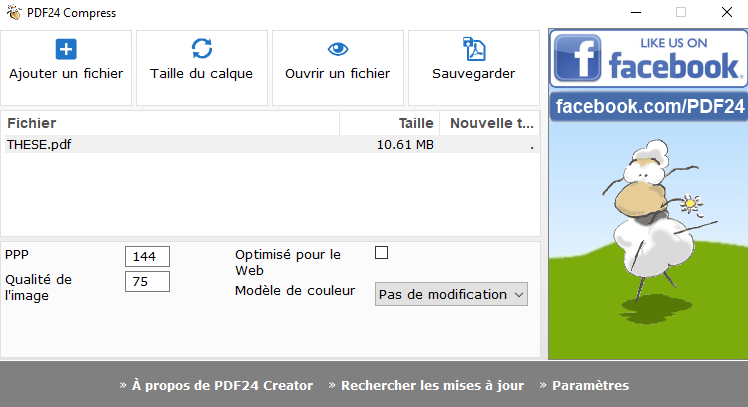Sort by the Fichier column header
748x407 pixels.
pyautogui.click(x=170, y=123)
